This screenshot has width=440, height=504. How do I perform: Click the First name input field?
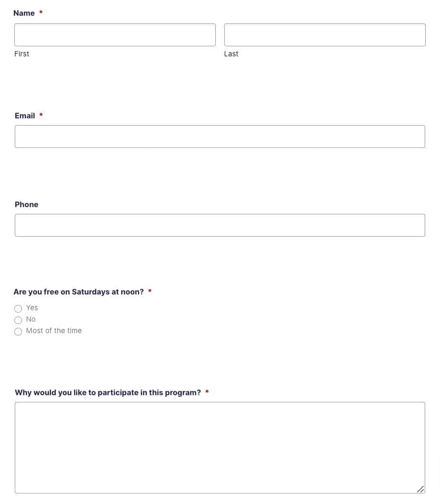click(115, 35)
